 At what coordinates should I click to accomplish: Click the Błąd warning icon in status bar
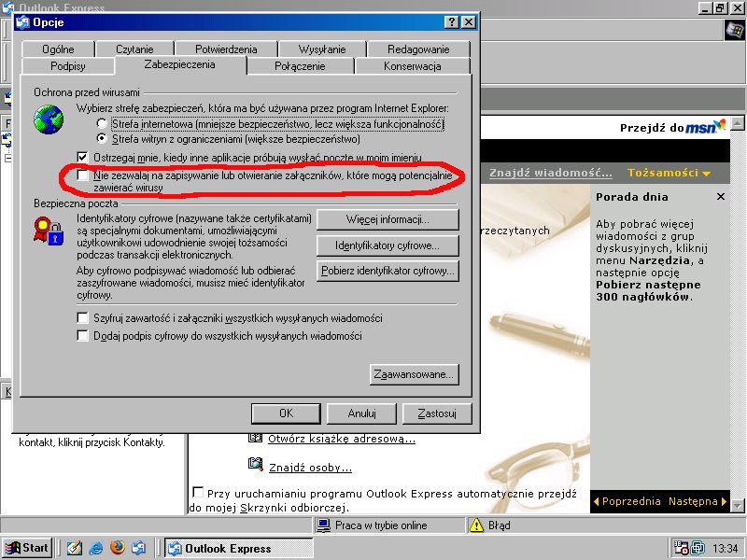476,525
